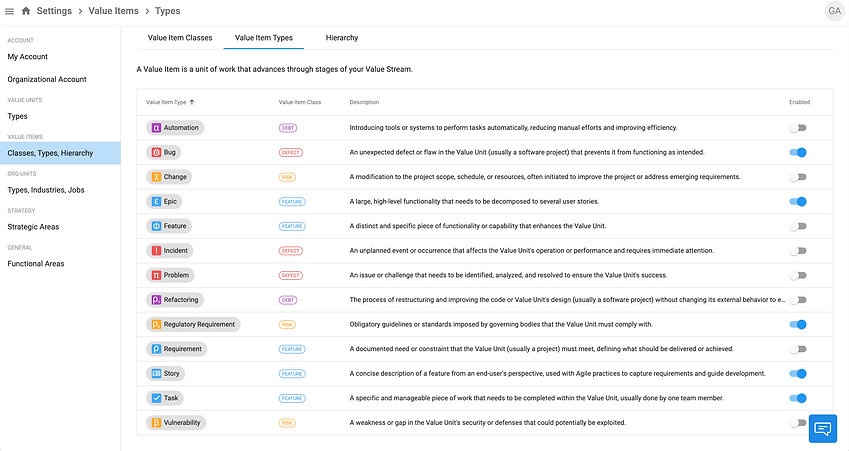Enable the Refactoring toggle
This screenshot has width=849, height=451.
(x=798, y=300)
